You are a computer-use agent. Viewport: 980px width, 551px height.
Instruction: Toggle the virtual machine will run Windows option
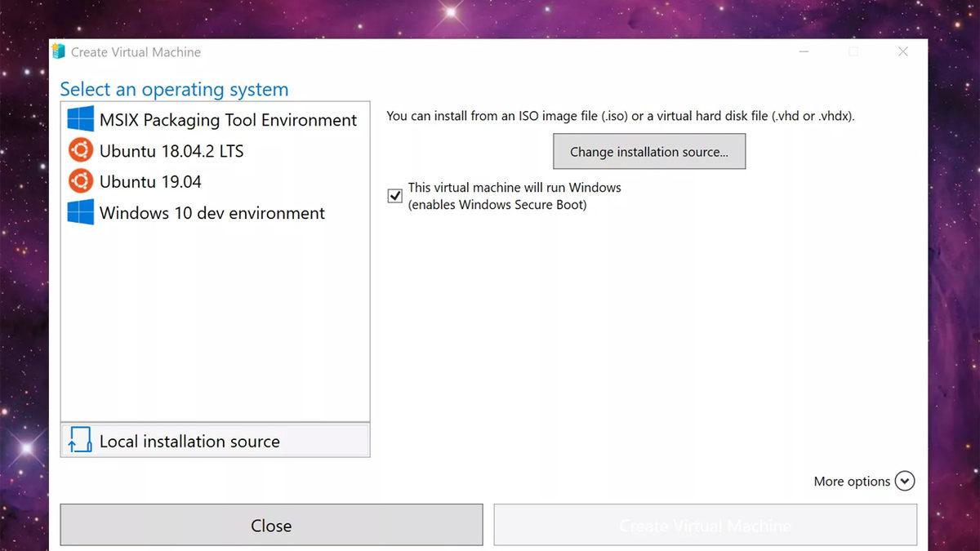pos(394,195)
